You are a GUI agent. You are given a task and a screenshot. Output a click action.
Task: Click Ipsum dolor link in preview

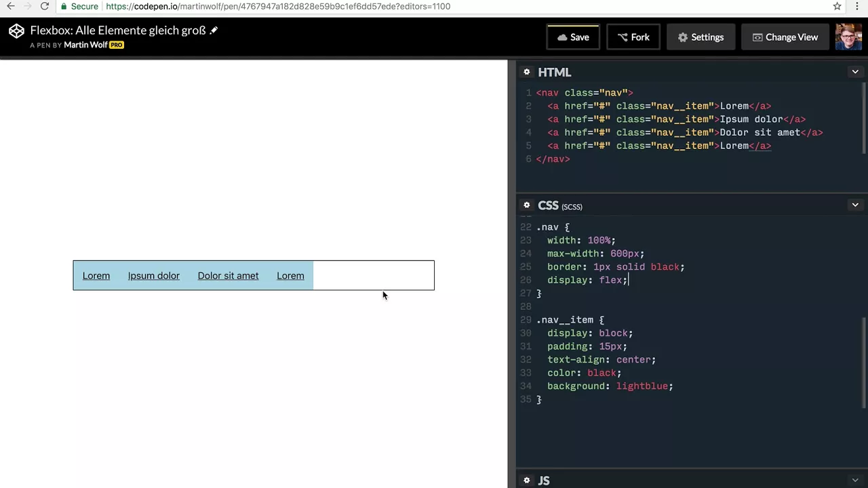pos(154,276)
